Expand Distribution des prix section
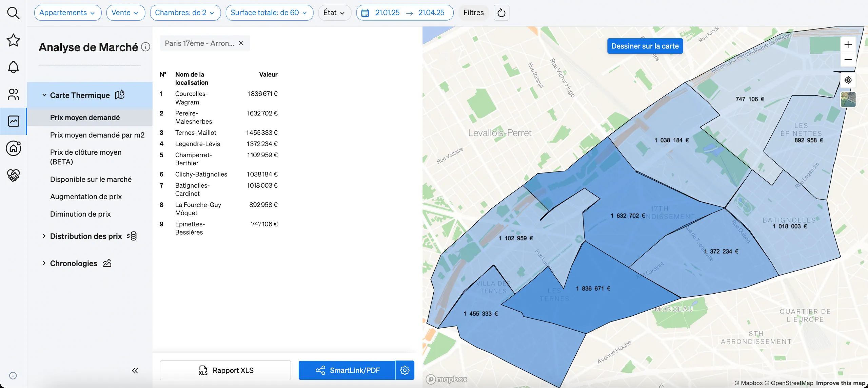This screenshot has width=868, height=388. (x=90, y=236)
